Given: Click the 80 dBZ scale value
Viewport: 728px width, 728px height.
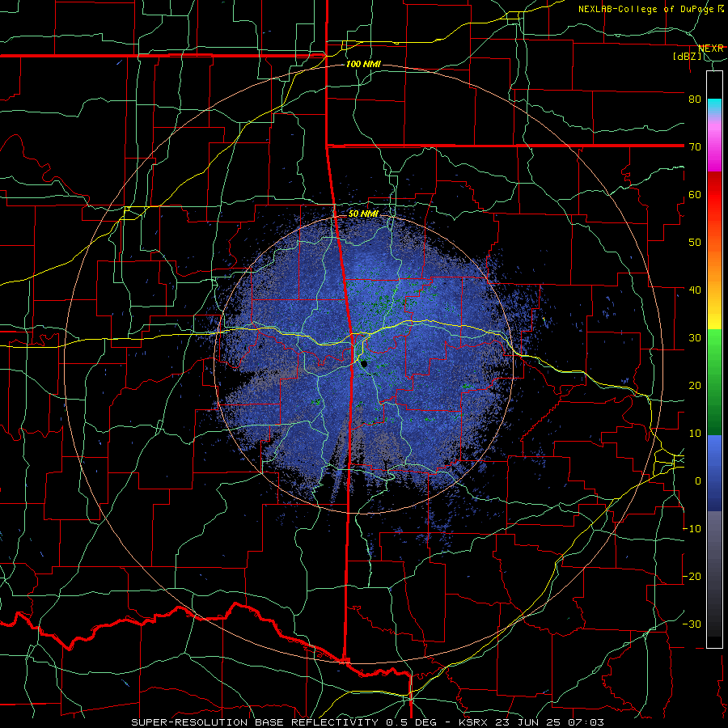Looking at the screenshot, I should [695, 99].
